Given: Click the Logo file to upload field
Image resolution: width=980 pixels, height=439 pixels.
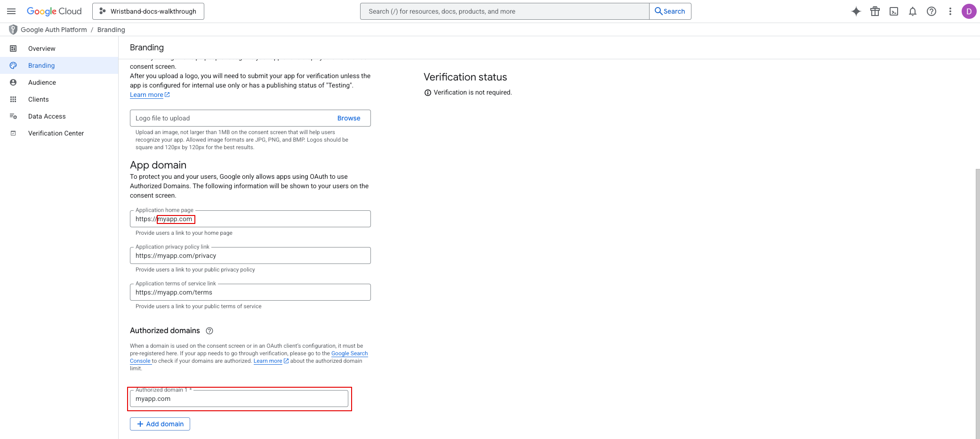Looking at the screenshot, I should click(x=250, y=118).
